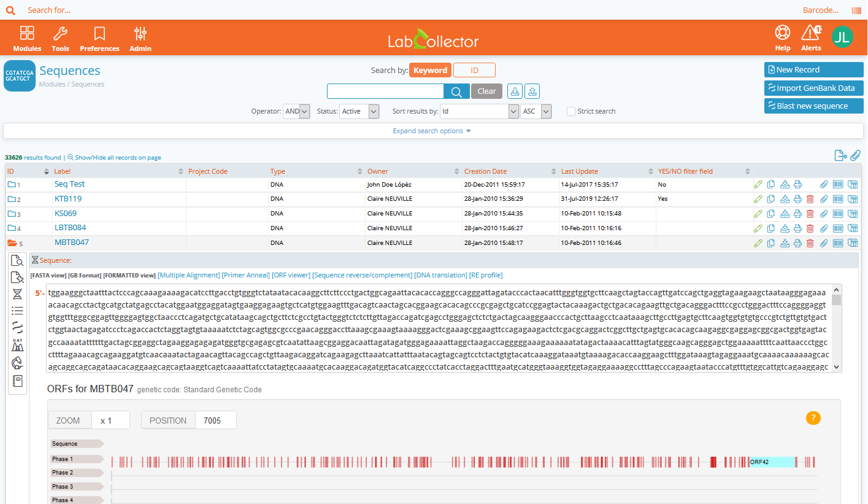868x504 pixels.
Task: Delete the MBTB047 record
Action: pos(810,243)
